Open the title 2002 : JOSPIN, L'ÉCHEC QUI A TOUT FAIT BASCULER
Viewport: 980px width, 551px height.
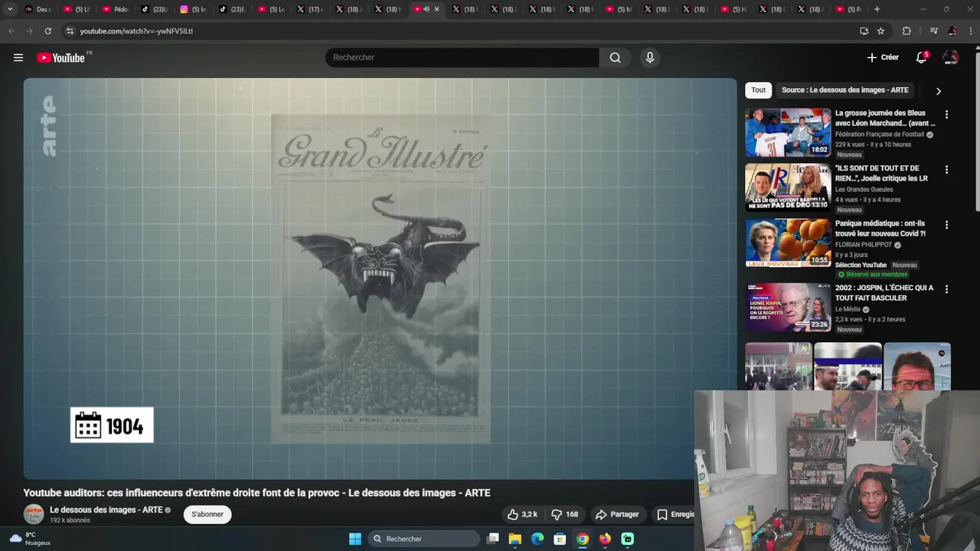[x=884, y=293]
